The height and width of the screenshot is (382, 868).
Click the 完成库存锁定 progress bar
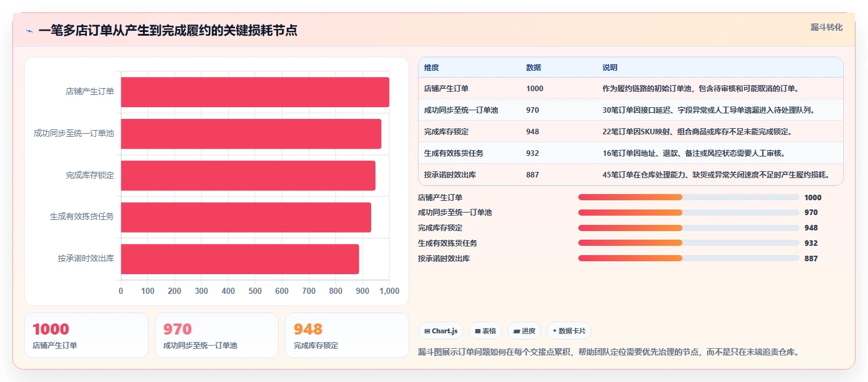tap(689, 228)
